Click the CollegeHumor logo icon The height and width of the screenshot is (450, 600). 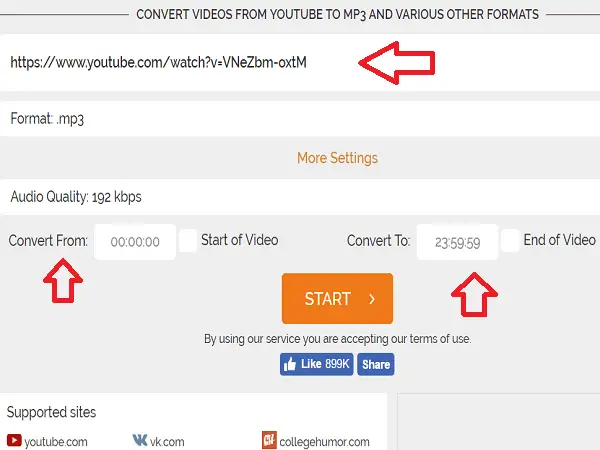pyautogui.click(x=269, y=440)
